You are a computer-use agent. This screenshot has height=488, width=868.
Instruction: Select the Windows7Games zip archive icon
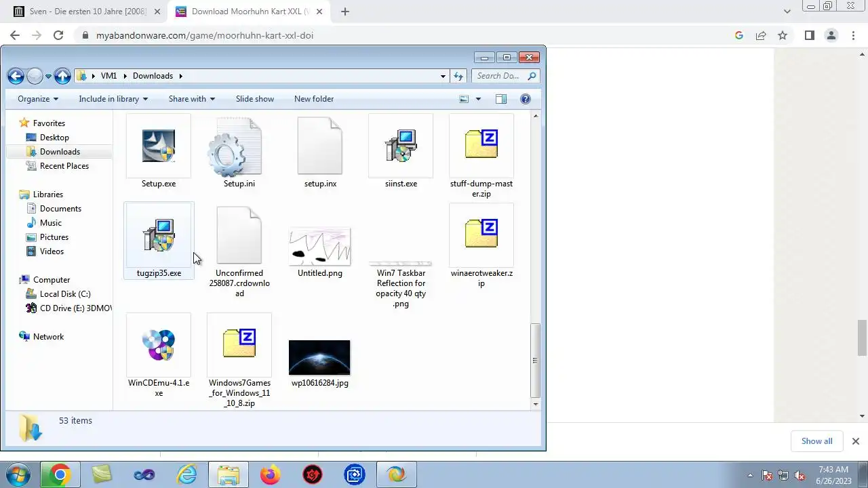[239, 343]
